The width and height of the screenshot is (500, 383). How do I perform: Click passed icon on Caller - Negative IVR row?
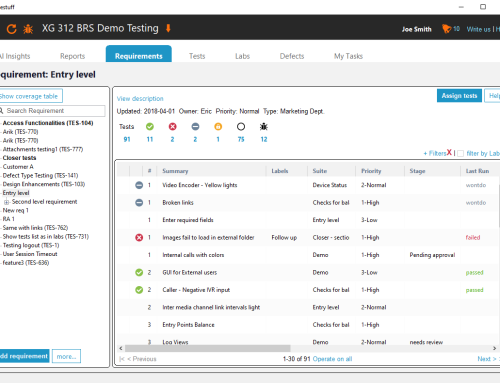pos(139,290)
